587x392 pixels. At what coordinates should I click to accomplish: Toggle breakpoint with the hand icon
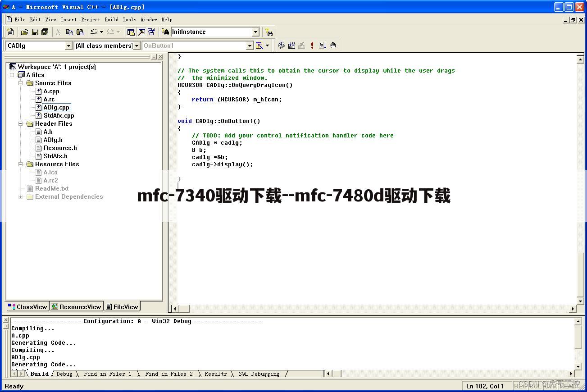click(x=333, y=45)
